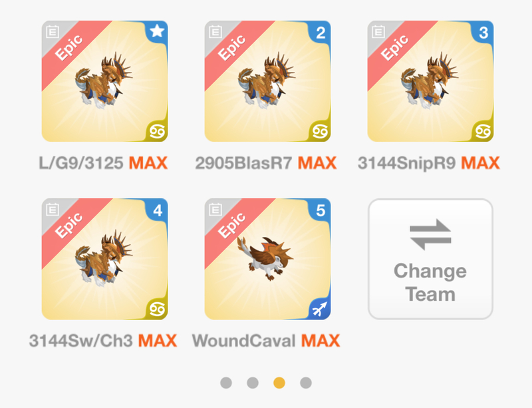Click the Change Team button

click(430, 259)
